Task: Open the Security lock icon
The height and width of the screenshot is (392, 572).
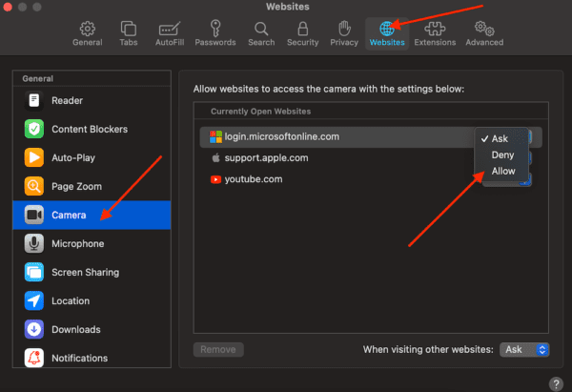Action: coord(302,29)
